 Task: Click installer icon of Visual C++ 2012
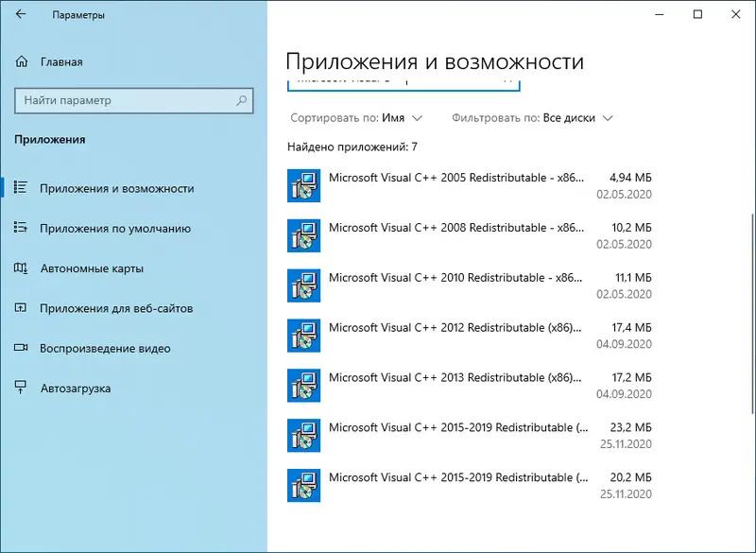pyautogui.click(x=303, y=336)
